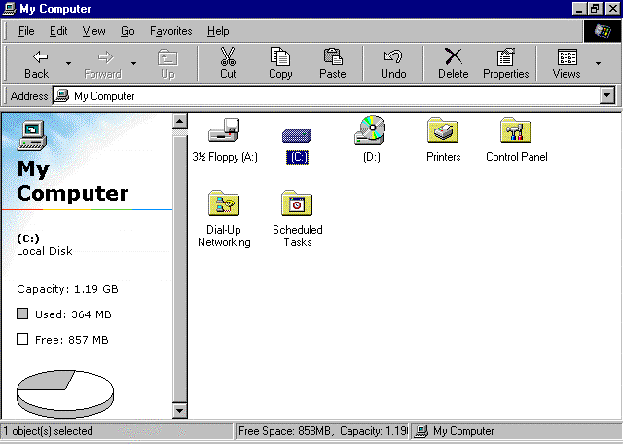Click the Address bar text field

[x=330, y=96]
